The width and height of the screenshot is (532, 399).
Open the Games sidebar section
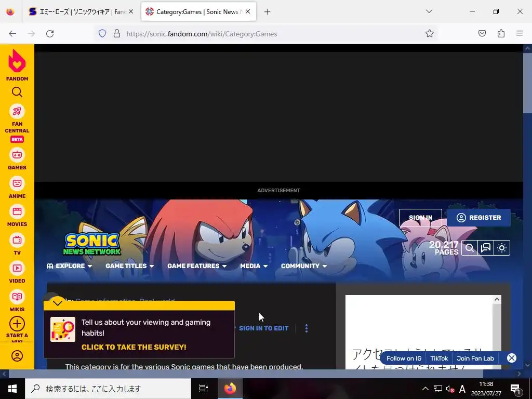point(17,159)
